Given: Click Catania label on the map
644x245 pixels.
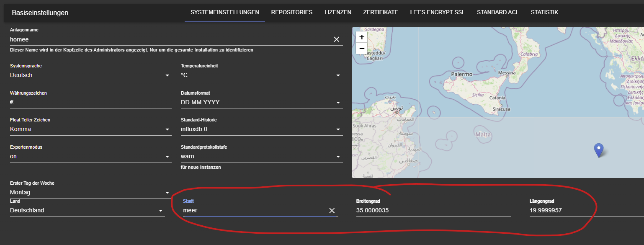Looking at the screenshot, I should 497,98.
